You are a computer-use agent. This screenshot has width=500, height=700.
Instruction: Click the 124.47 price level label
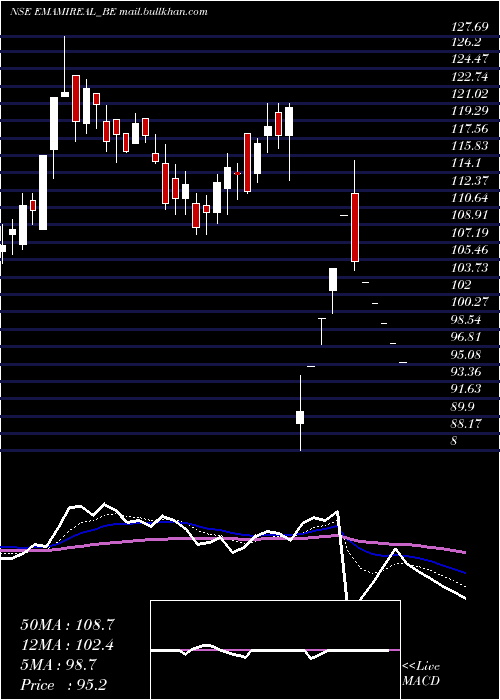(x=470, y=59)
